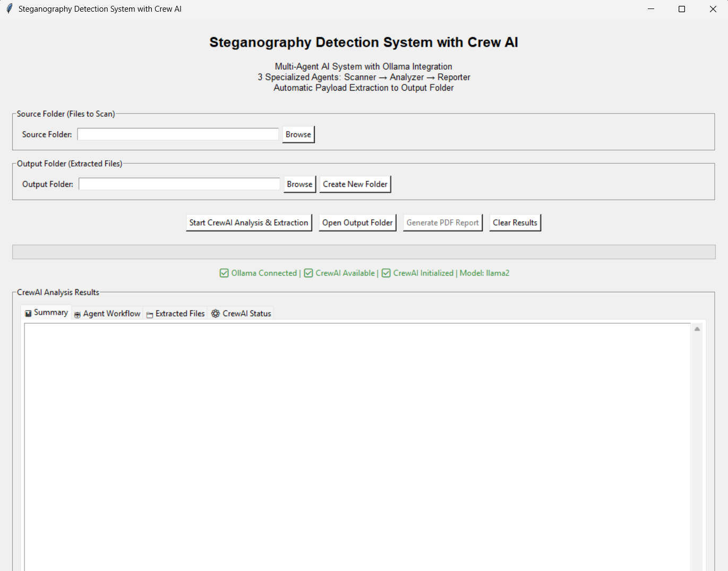Browse for the output folder
The width and height of the screenshot is (728, 571).
pos(299,184)
